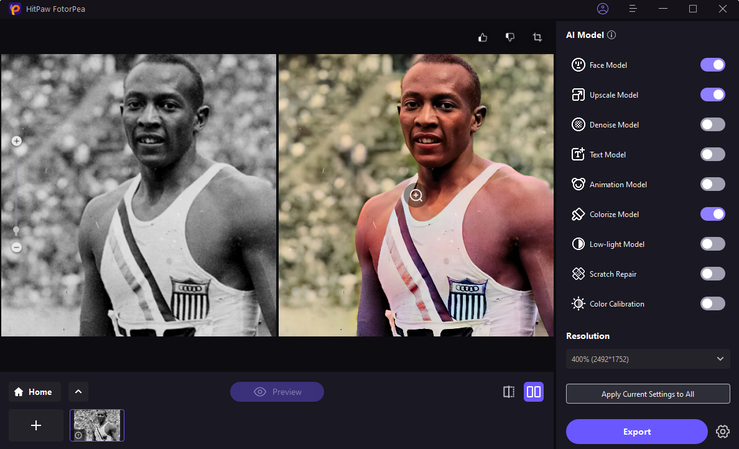Collapse the thumbnail strip with chevron

(x=78, y=392)
